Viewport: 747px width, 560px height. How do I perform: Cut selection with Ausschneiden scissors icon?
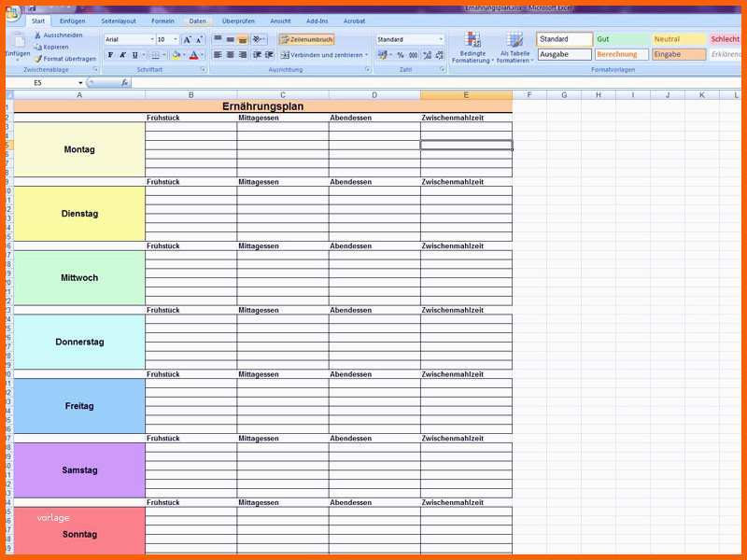[38, 35]
